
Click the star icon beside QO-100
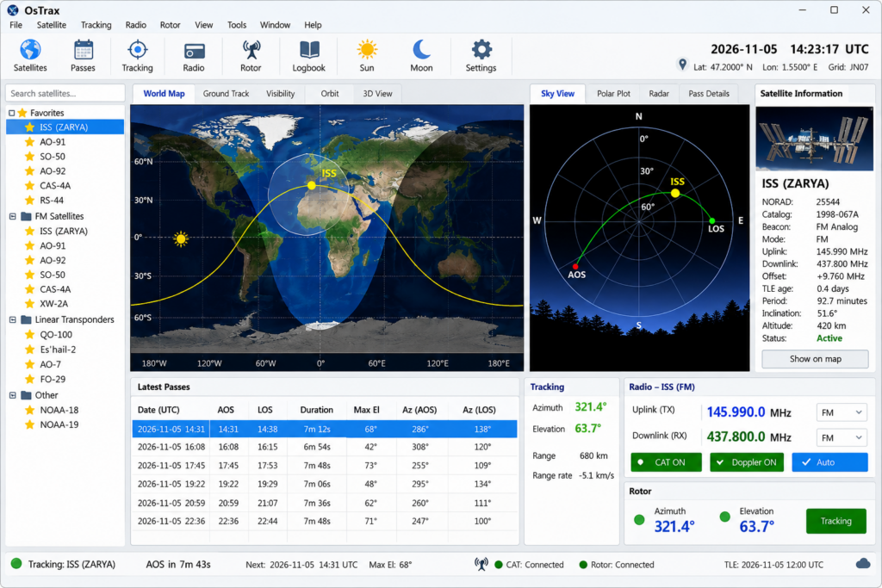click(x=30, y=335)
